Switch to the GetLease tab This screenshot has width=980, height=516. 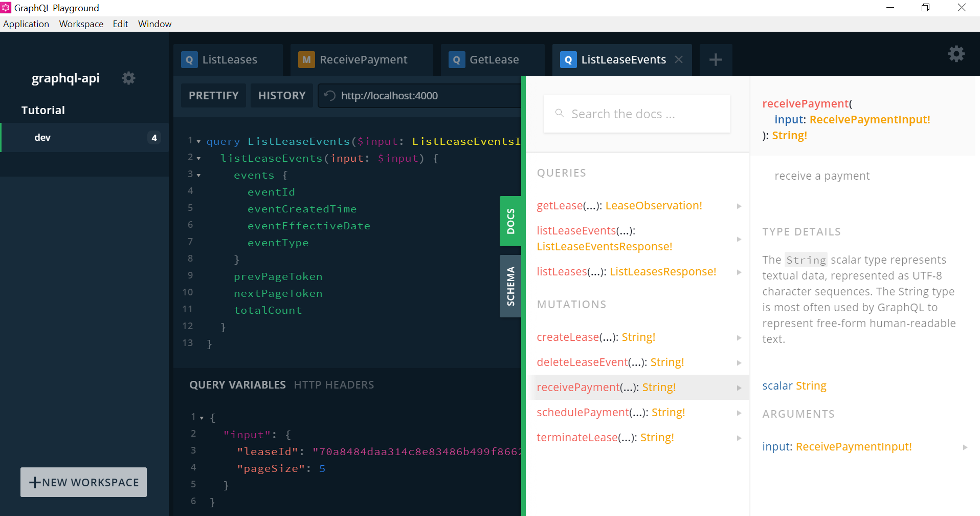tap(493, 60)
